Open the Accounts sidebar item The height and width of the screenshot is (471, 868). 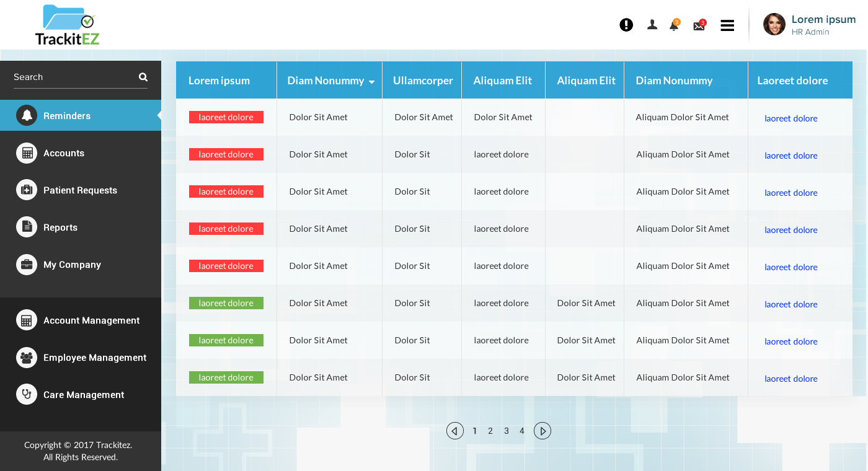63,153
